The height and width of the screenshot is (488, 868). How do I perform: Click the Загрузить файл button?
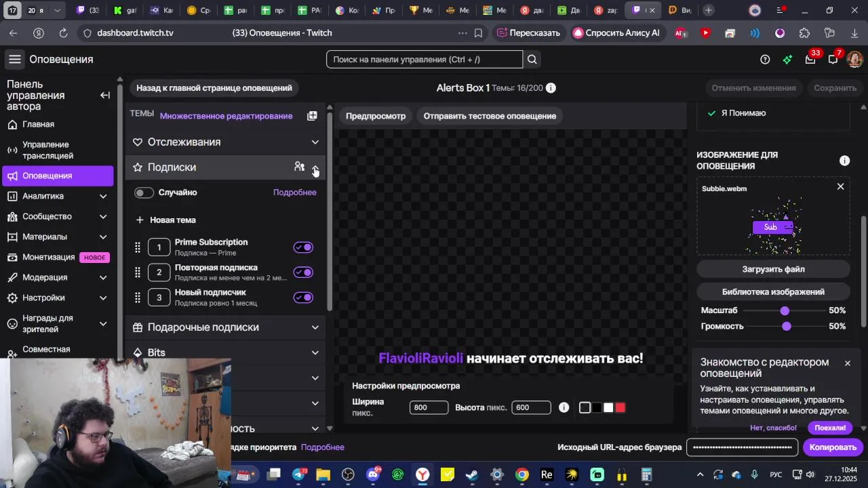click(773, 269)
